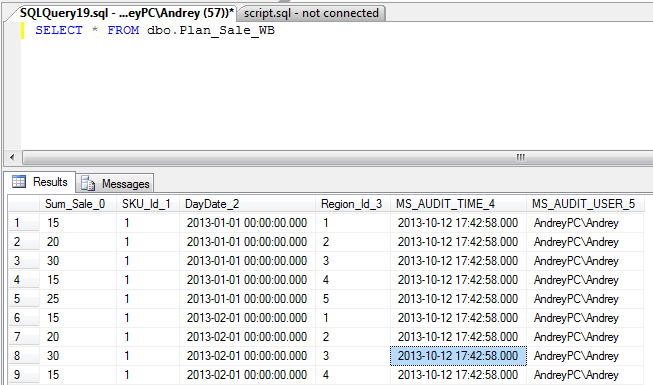The image size is (653, 385).
Task: Click Sum_Sale_0 value 25 in row 5
Action: point(78,299)
